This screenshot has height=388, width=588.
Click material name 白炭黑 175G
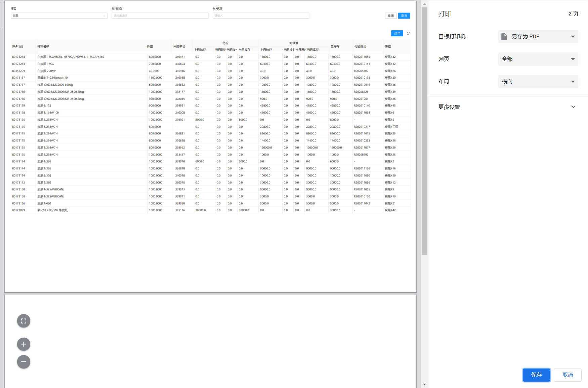45,64
